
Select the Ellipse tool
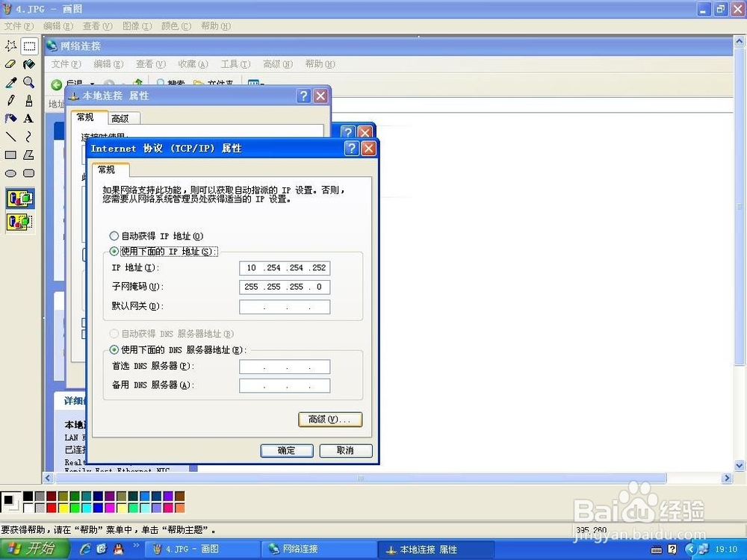click(x=10, y=172)
